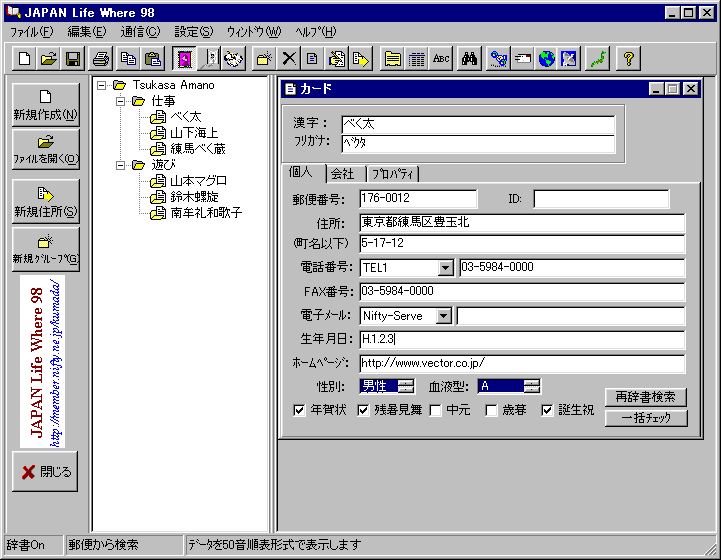Click the table grid view toolbar icon
The width and height of the screenshot is (721, 560).
pos(417,59)
